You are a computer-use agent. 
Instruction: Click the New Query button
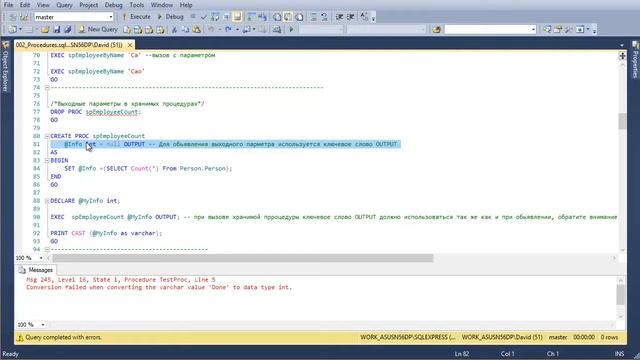(98, 29)
